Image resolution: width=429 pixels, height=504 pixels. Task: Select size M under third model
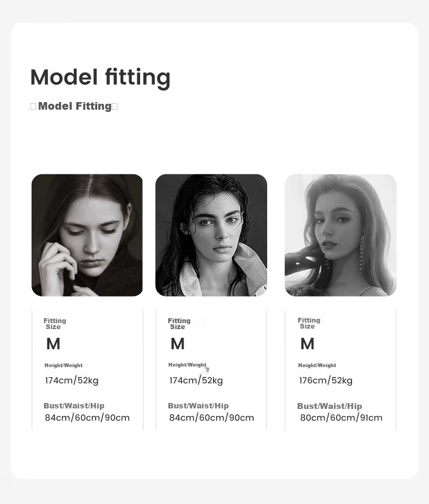coord(307,344)
